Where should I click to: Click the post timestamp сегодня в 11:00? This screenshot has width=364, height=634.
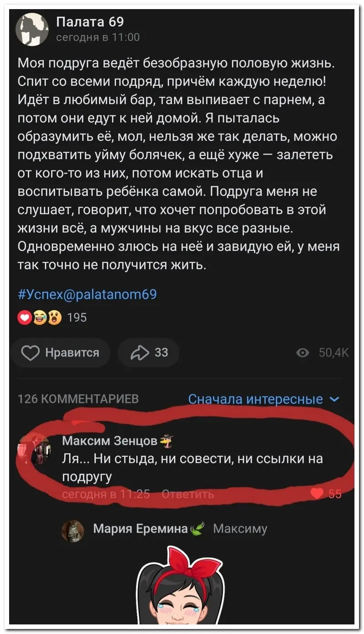pos(97,37)
